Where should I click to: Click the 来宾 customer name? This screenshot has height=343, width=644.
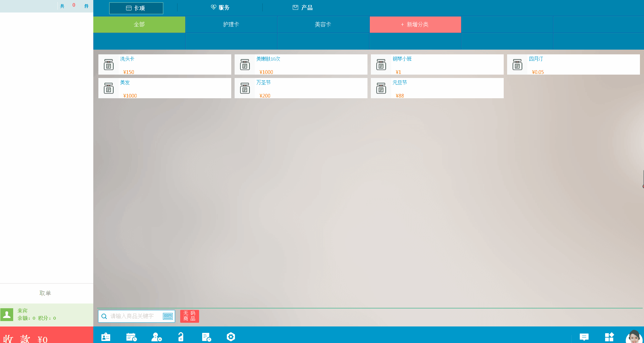pos(22,311)
